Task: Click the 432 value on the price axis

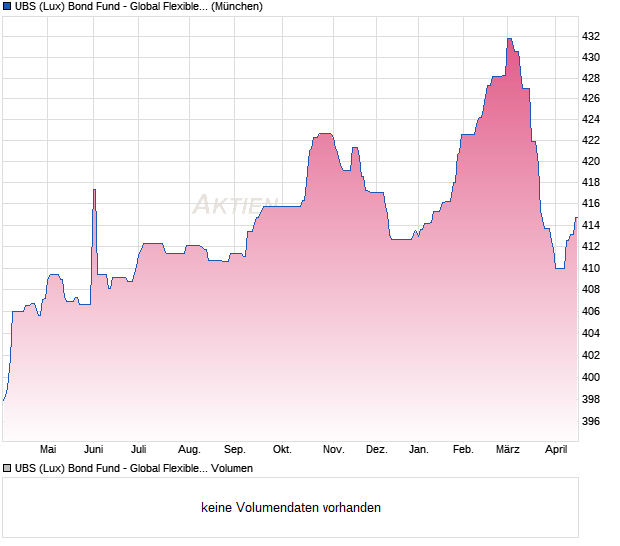Action: [x=591, y=36]
